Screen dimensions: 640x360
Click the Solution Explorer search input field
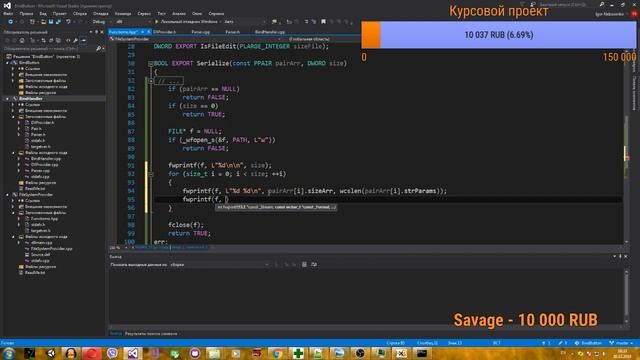(48, 49)
